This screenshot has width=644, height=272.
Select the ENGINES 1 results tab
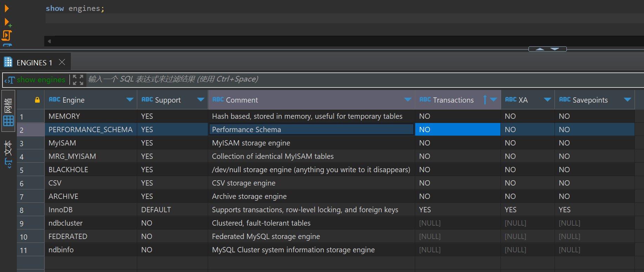pyautogui.click(x=34, y=63)
